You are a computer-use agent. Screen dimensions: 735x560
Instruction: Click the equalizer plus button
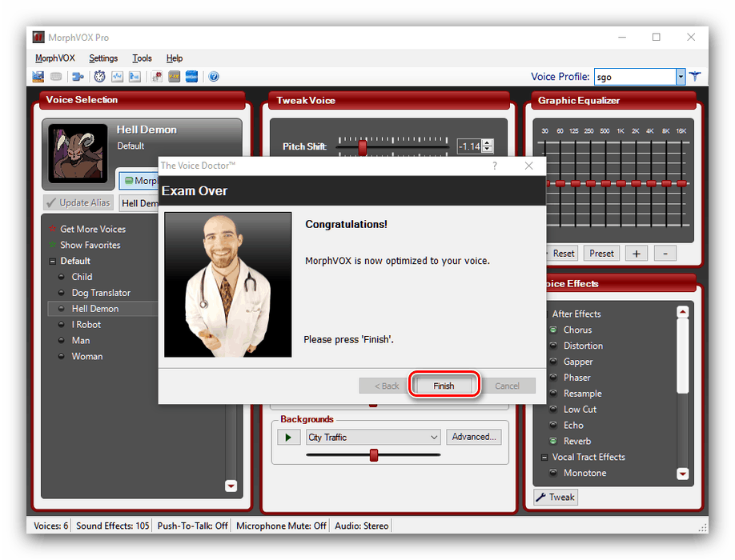[636, 254]
